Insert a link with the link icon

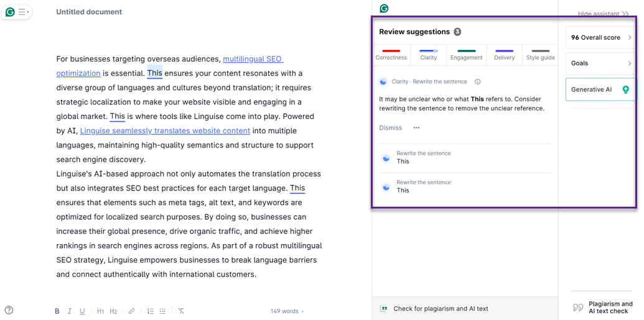tap(132, 311)
